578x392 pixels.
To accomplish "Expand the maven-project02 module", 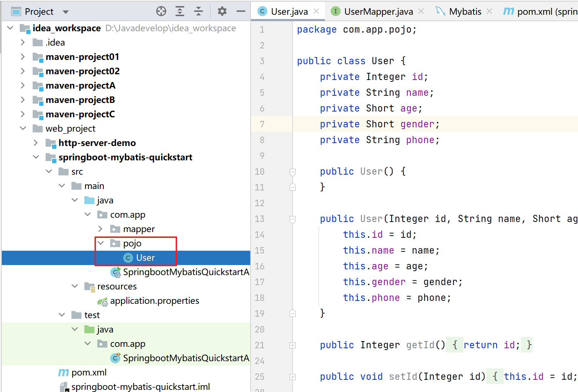I will 23,71.
